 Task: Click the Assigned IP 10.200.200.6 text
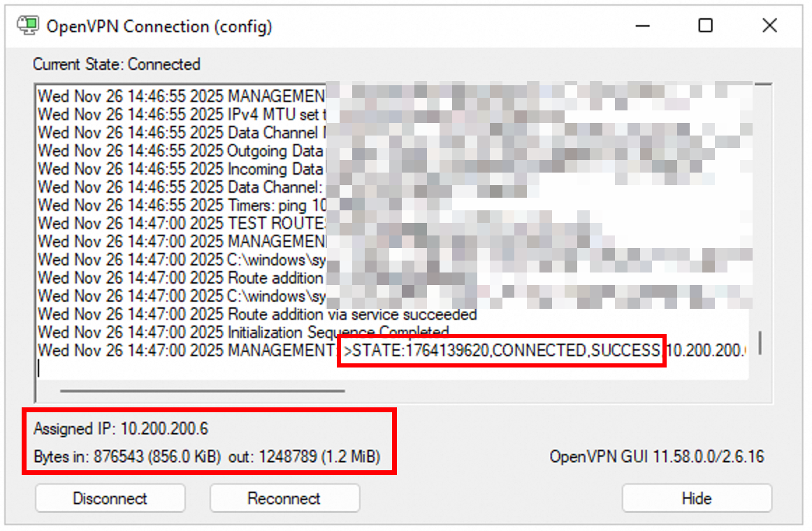point(121,428)
